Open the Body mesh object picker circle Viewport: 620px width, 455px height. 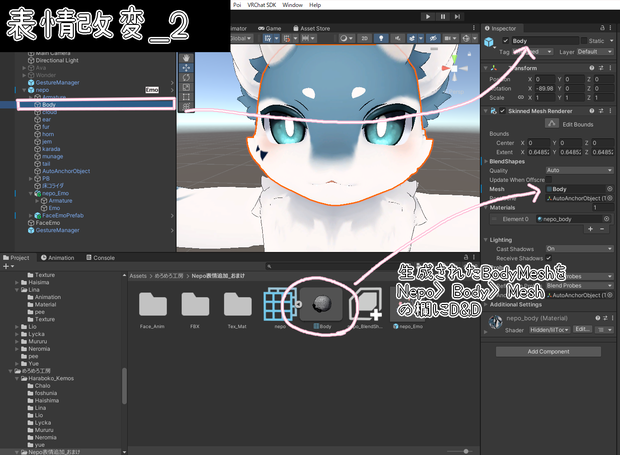(610, 189)
